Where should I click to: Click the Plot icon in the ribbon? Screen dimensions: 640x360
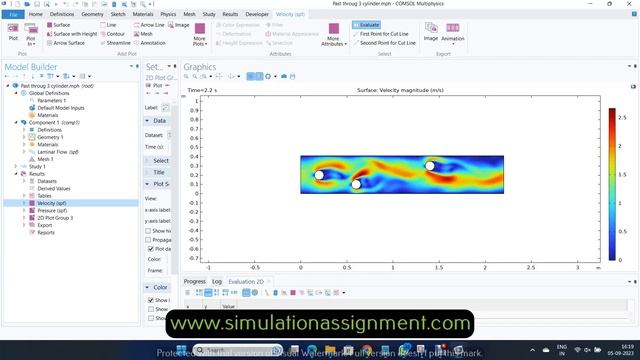tap(13, 32)
